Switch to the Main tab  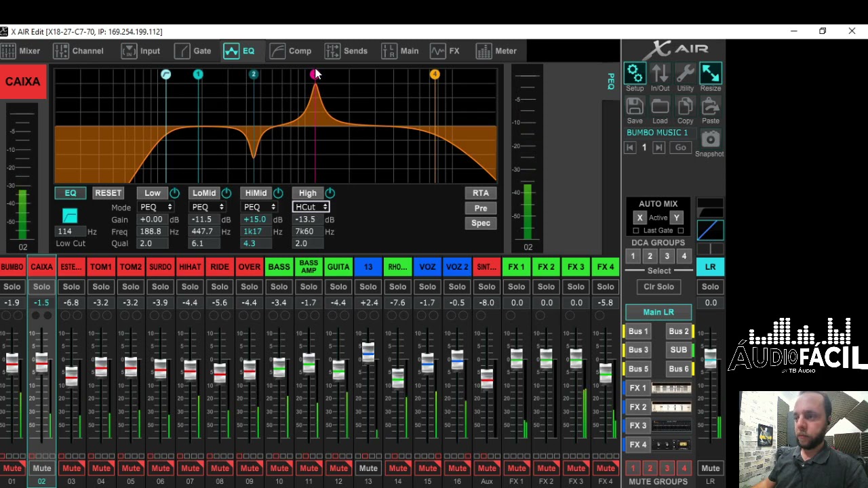pos(400,51)
